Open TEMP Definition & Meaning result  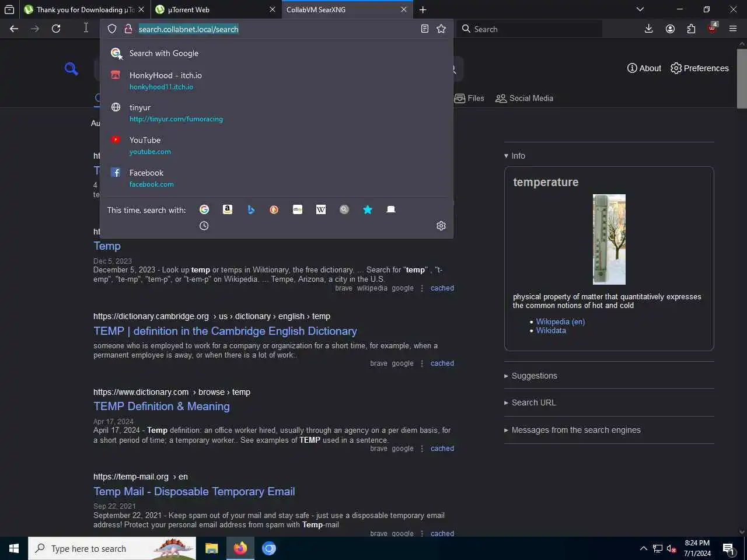pyautogui.click(x=162, y=406)
